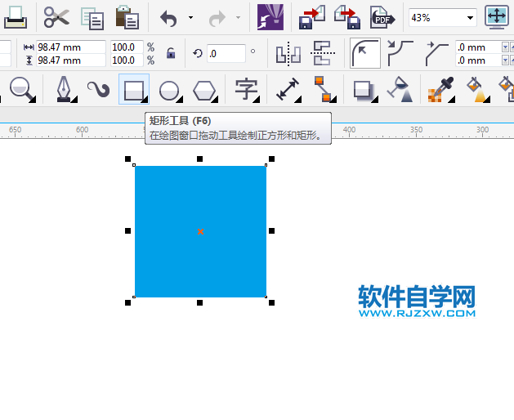The width and height of the screenshot is (514, 420).
Task: Select the Connector tool
Action: tap(324, 89)
